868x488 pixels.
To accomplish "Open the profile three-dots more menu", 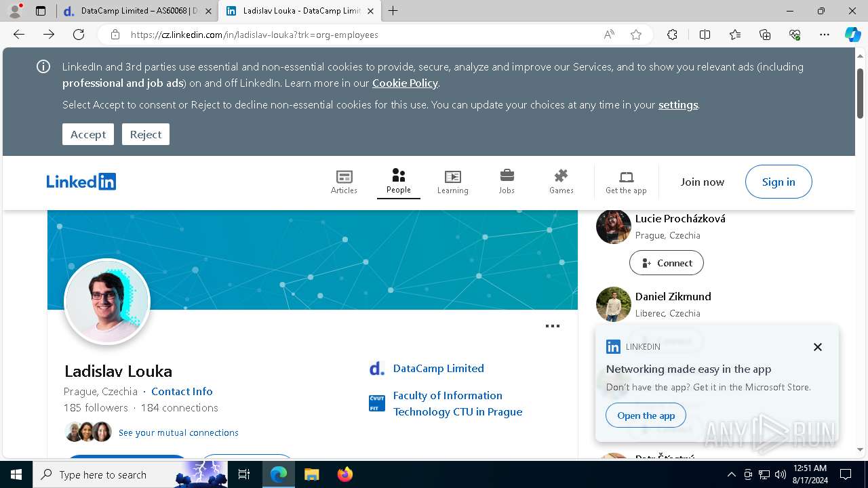I will coord(553,326).
